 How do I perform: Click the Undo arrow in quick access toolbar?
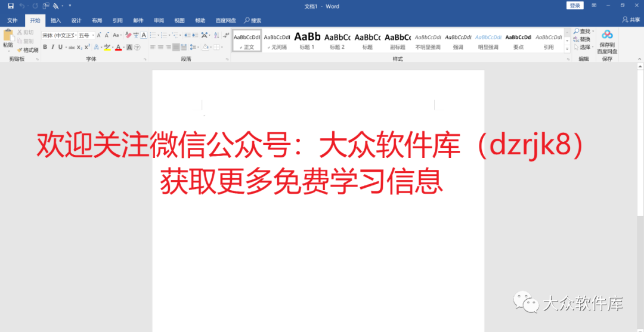[x=22, y=6]
